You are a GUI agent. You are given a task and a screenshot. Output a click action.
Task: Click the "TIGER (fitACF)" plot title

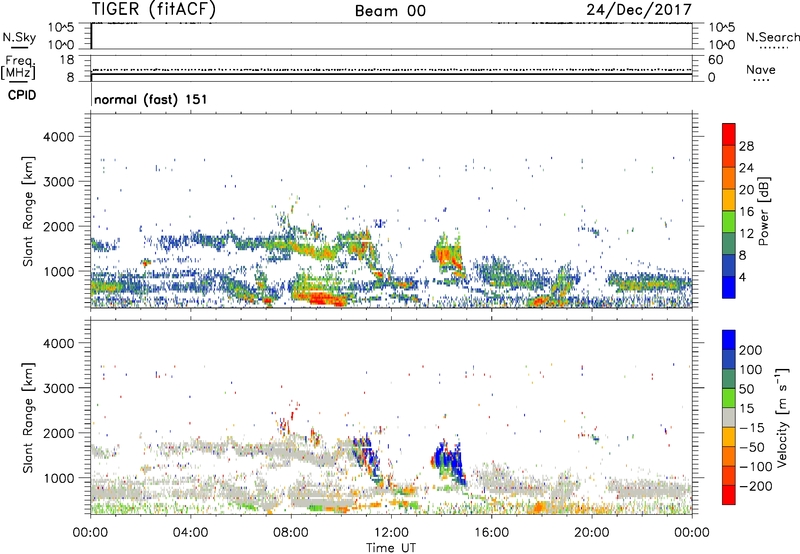(154, 10)
